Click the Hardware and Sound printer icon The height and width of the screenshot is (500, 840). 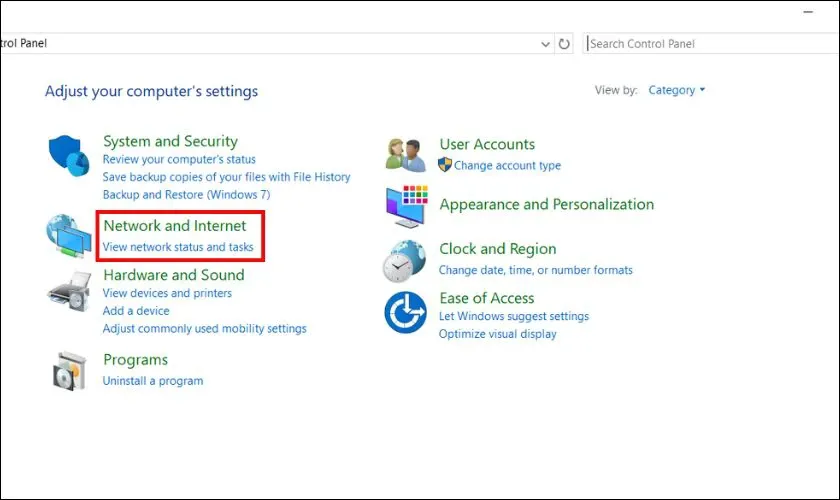69,294
